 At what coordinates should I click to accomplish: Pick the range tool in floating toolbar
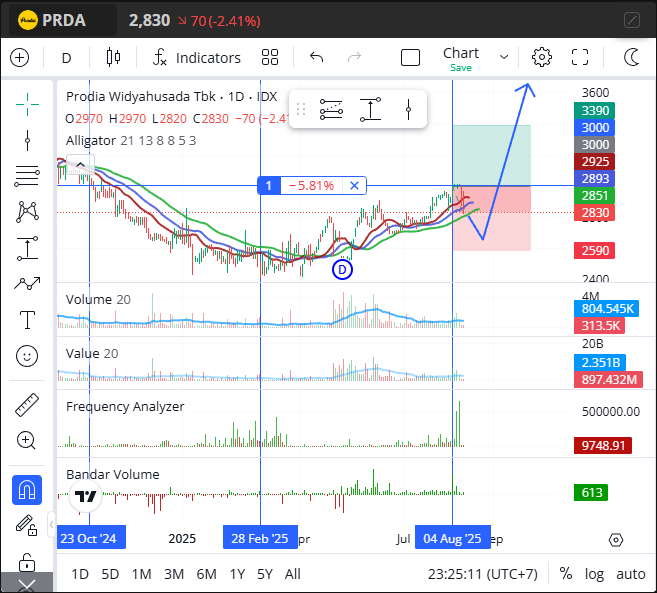(x=370, y=109)
